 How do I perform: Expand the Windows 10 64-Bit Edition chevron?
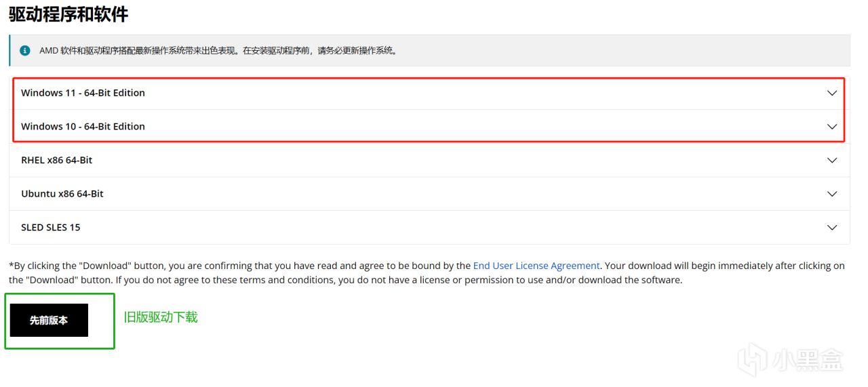832,127
